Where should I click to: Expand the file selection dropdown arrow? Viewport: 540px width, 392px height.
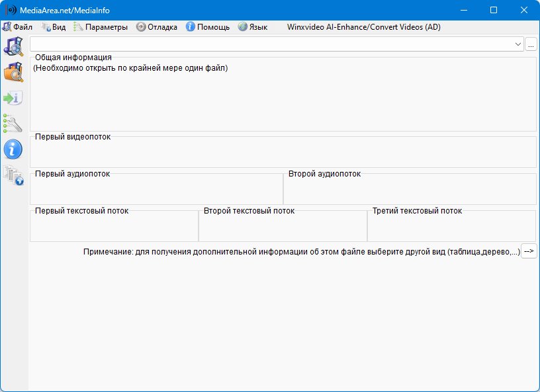[518, 44]
